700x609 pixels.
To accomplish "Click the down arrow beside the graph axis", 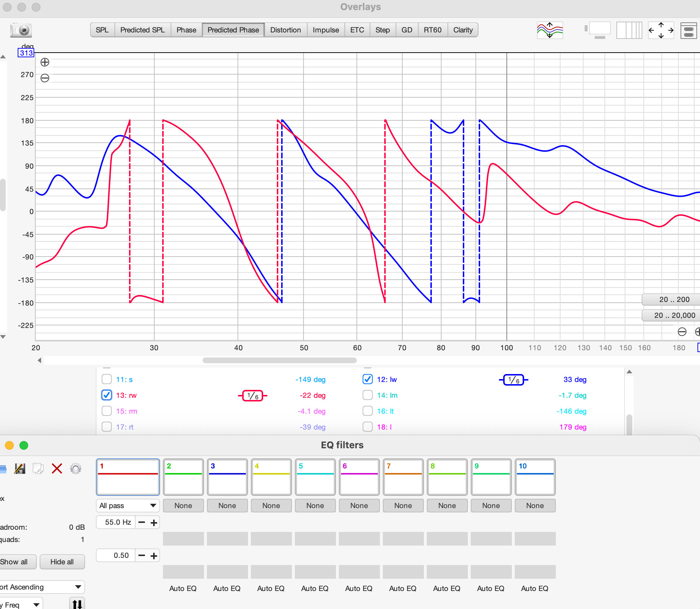I will pyautogui.click(x=3, y=337).
